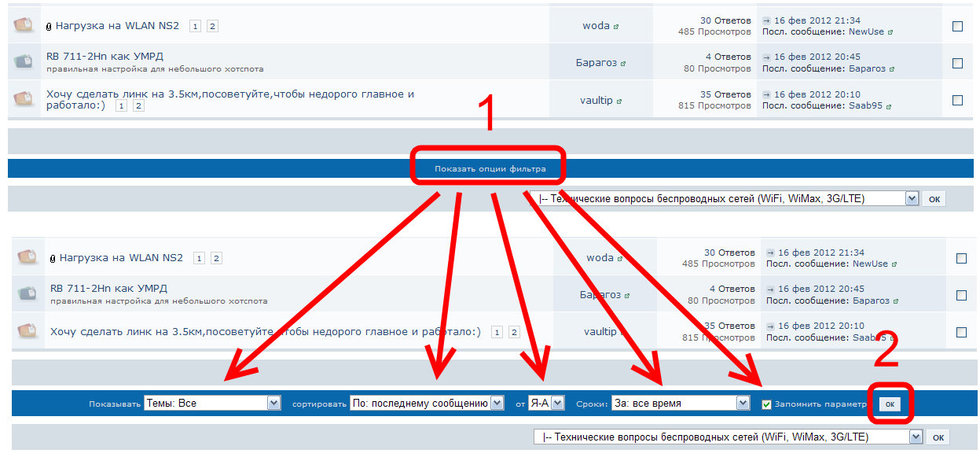This screenshot has height=472, width=980.
Task: Click folder icon of 'Нагрузка на WLAN NS2', upper list
Action: coord(23,25)
